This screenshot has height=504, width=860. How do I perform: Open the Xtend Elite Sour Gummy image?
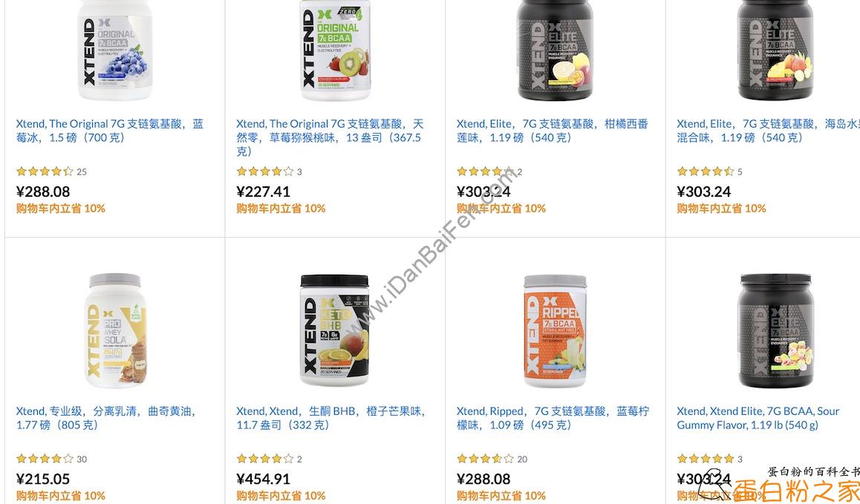coord(775,331)
